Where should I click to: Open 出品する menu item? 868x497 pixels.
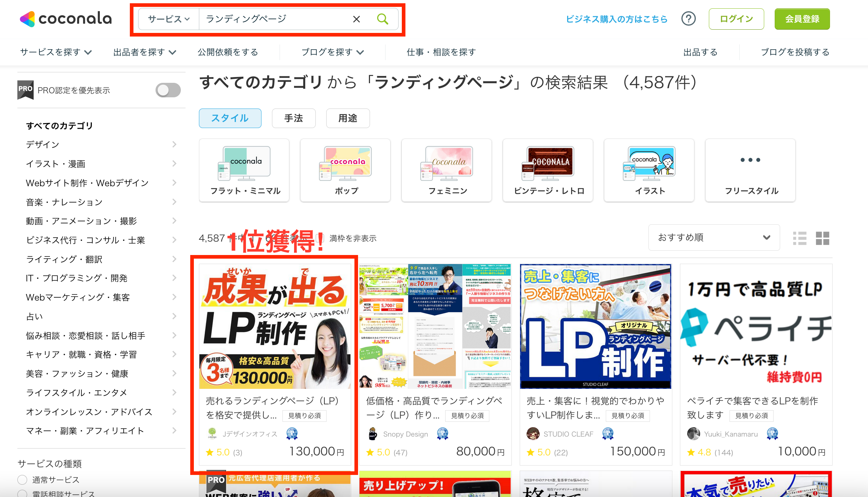coord(701,52)
